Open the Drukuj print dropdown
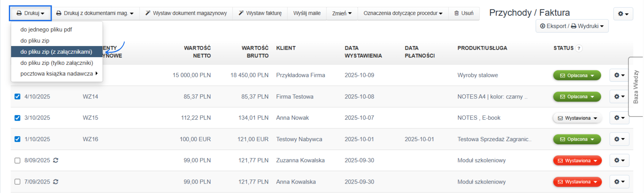The width and height of the screenshot is (644, 195). tap(30, 13)
